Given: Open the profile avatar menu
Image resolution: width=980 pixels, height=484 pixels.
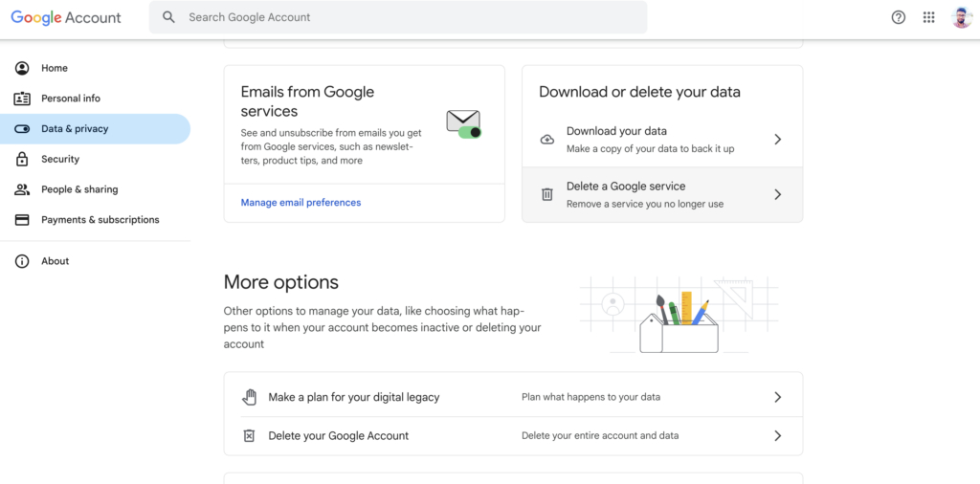Looking at the screenshot, I should 961,17.
